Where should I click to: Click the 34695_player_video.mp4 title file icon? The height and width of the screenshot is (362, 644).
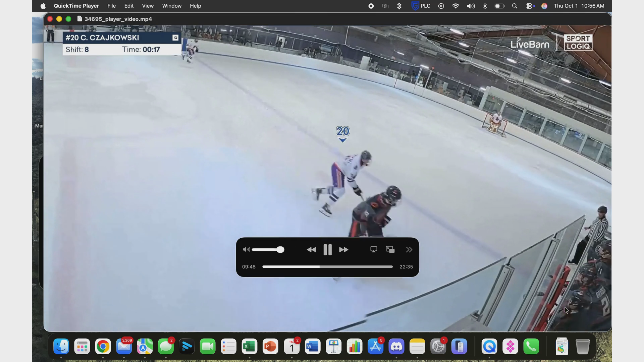(x=79, y=19)
